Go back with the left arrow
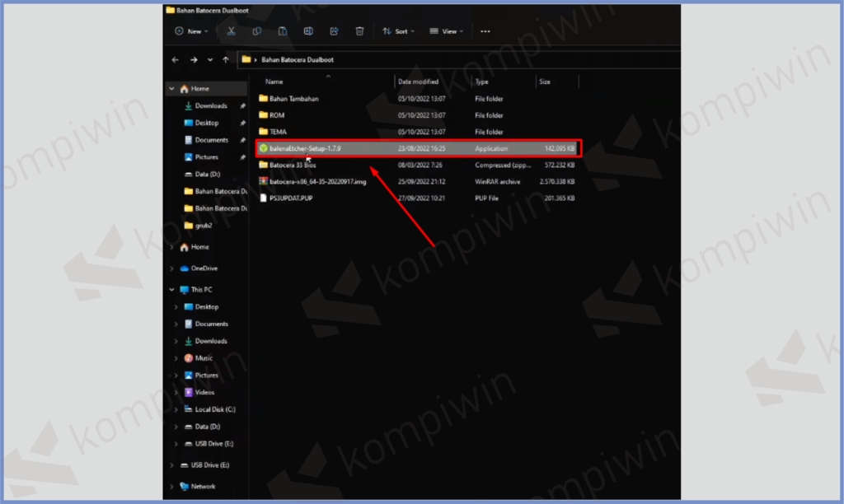The height and width of the screenshot is (504, 844). point(175,60)
